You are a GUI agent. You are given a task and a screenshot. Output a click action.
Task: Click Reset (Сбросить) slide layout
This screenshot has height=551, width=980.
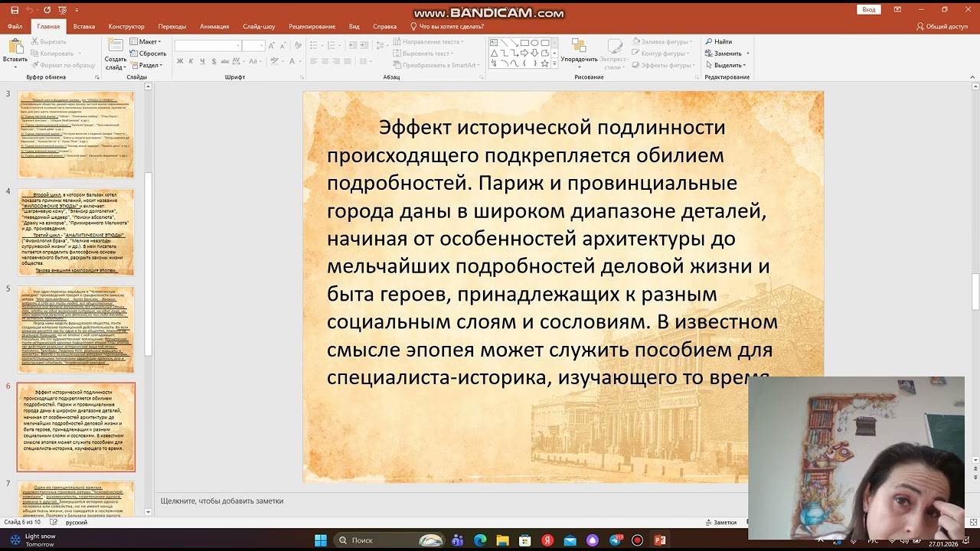pyautogui.click(x=148, y=54)
